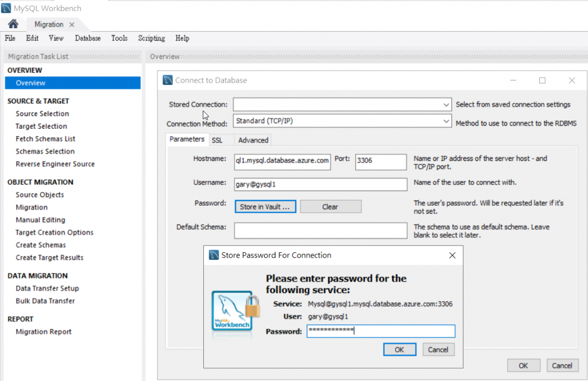588x381 pixels.
Task: Close the Store Password For Connection dialog
Action: [452, 255]
